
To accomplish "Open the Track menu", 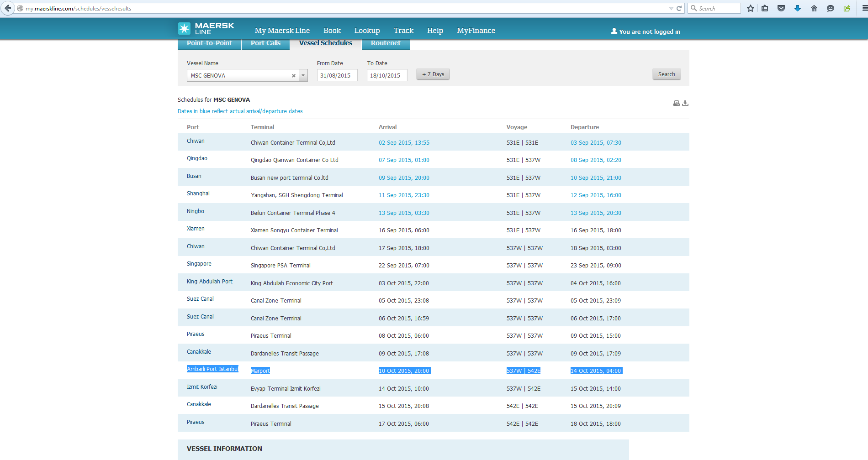I will (403, 31).
